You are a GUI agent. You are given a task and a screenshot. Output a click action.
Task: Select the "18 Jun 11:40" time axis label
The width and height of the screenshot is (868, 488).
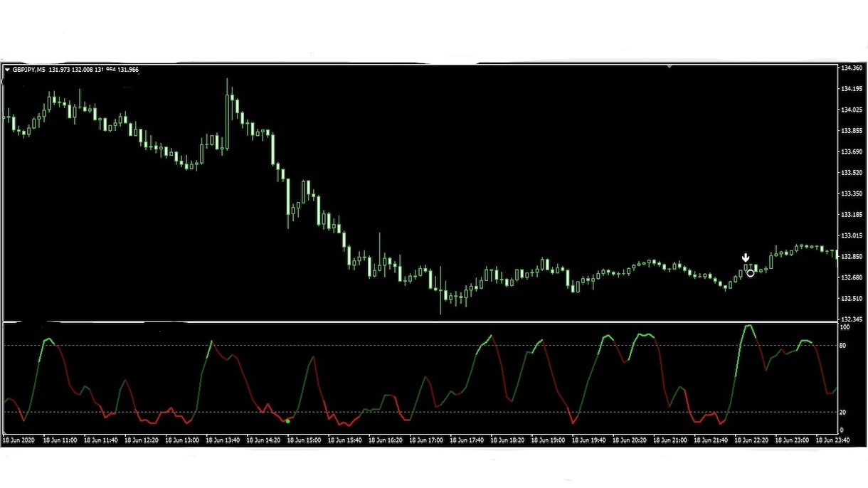pyautogui.click(x=101, y=440)
